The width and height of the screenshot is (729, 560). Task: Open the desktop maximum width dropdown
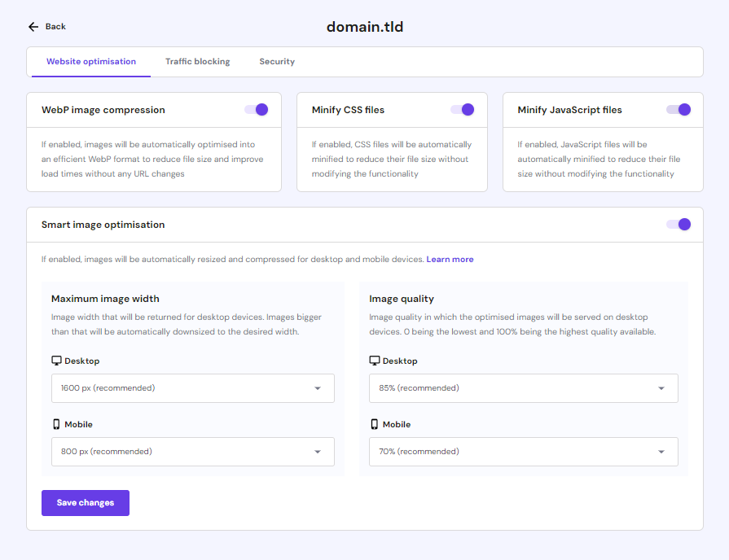192,388
